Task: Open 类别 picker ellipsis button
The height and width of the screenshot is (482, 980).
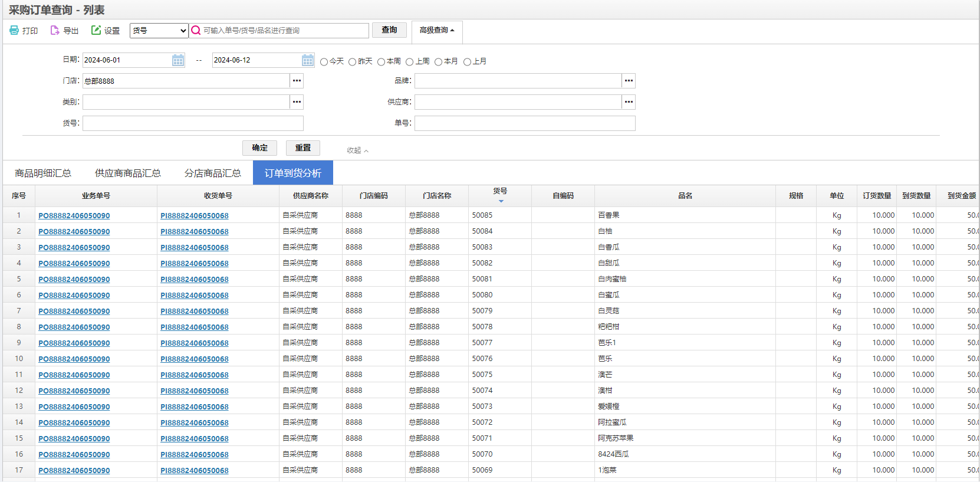Action: click(297, 102)
